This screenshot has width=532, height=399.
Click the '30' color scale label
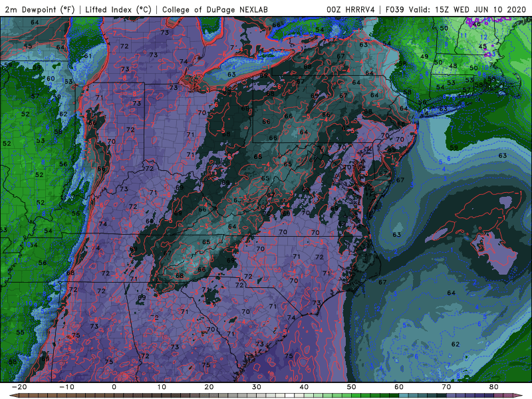[257, 387]
